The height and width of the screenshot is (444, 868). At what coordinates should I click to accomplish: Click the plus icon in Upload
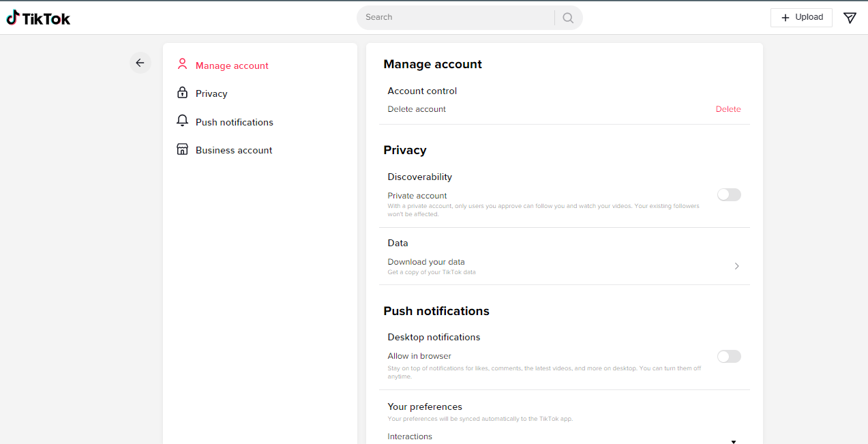click(785, 18)
